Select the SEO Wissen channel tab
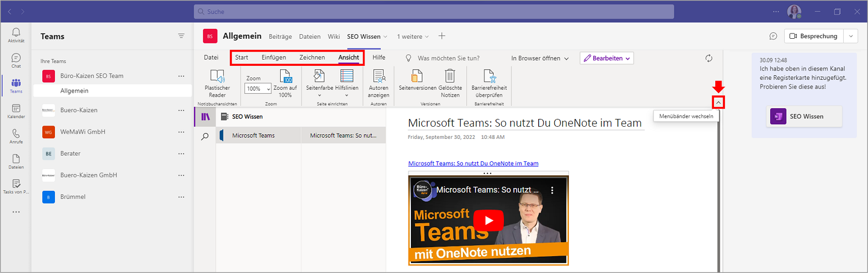Screen dimensions: 868x273 click(364, 36)
